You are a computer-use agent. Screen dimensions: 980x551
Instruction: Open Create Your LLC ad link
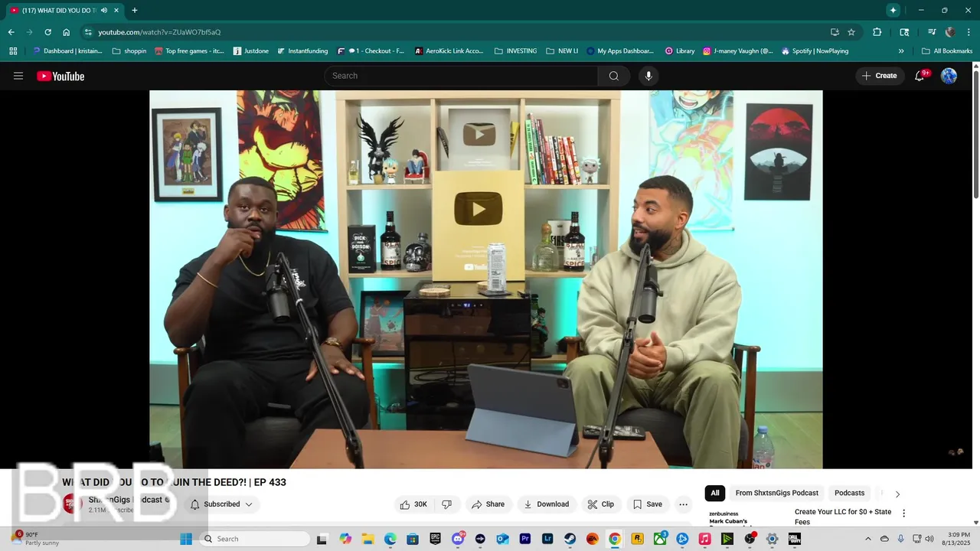click(x=843, y=517)
